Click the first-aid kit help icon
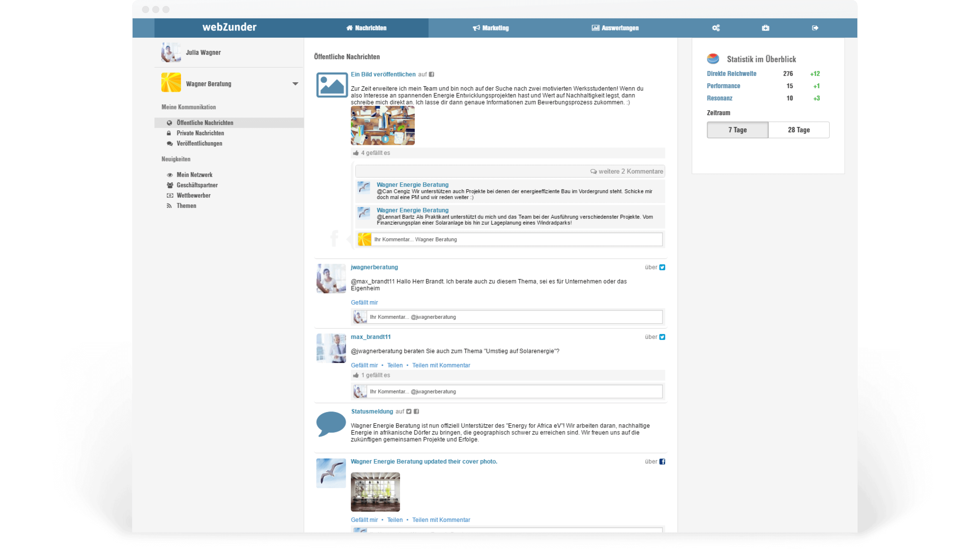 (x=765, y=28)
